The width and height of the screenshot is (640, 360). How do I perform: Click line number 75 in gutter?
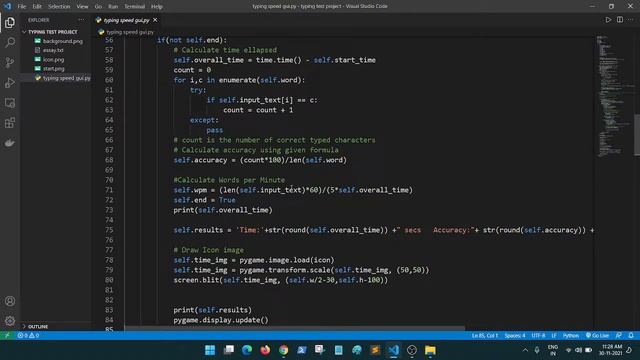pyautogui.click(x=109, y=230)
